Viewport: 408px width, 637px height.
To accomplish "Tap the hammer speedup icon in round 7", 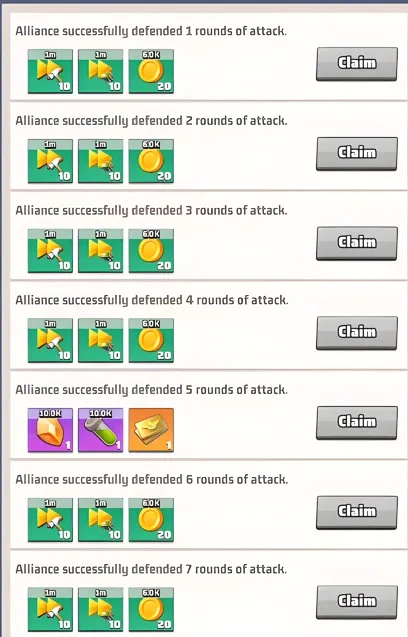I will tap(50, 610).
